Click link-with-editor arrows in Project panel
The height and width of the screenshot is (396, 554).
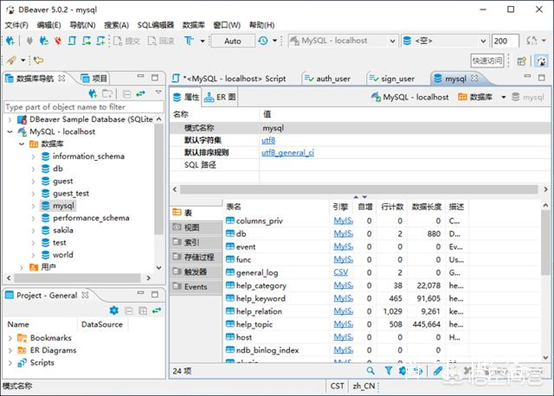[157, 311]
